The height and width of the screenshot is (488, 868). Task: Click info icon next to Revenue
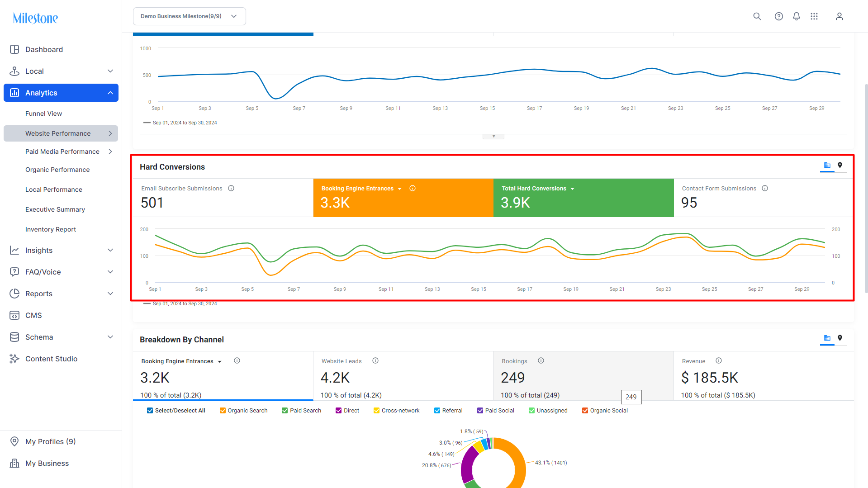pos(719,361)
